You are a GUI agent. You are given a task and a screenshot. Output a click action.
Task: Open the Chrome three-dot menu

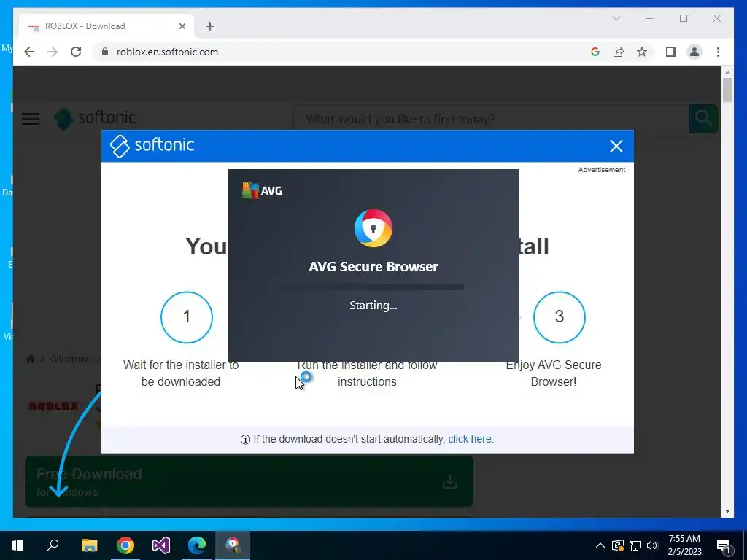(x=718, y=52)
